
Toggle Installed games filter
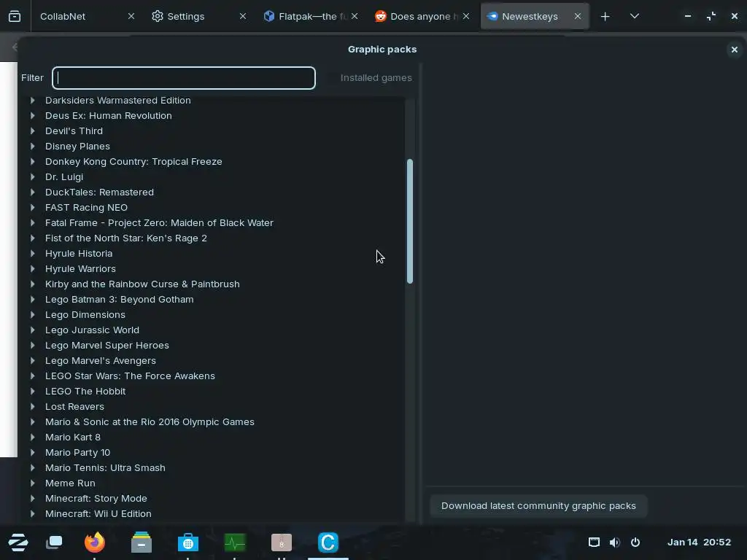376,77
